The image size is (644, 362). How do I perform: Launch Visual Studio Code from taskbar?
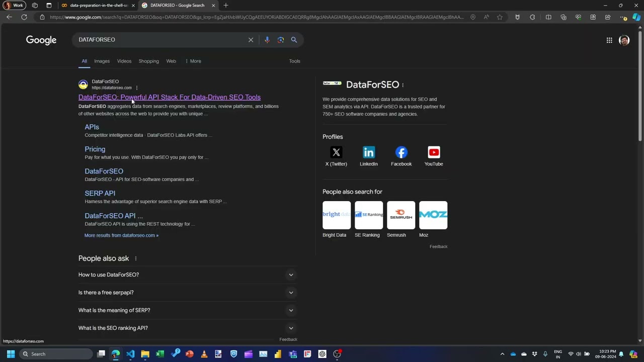tap(130, 354)
